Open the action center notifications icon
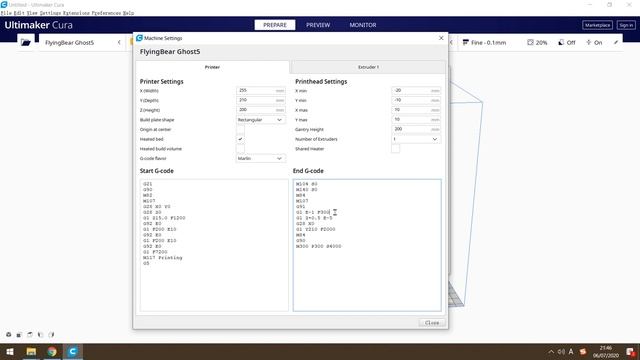Image resolution: width=640 pixels, height=360 pixels. click(x=631, y=352)
